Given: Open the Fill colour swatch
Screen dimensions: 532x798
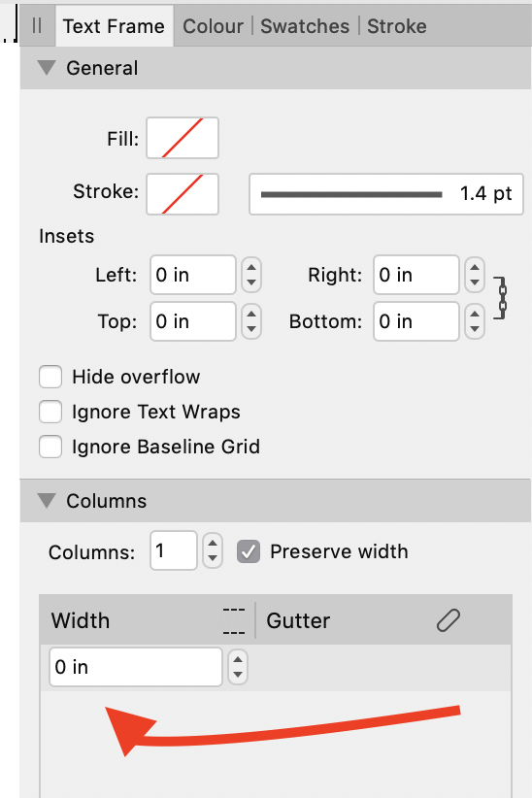Looking at the screenshot, I should (183, 138).
